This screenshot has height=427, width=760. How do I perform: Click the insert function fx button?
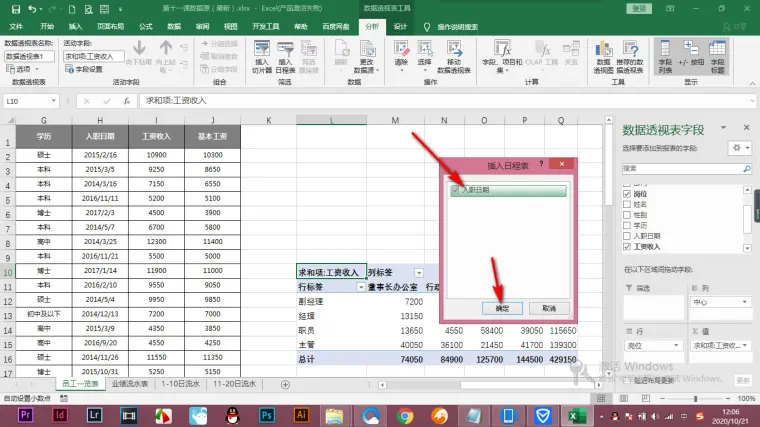127,101
